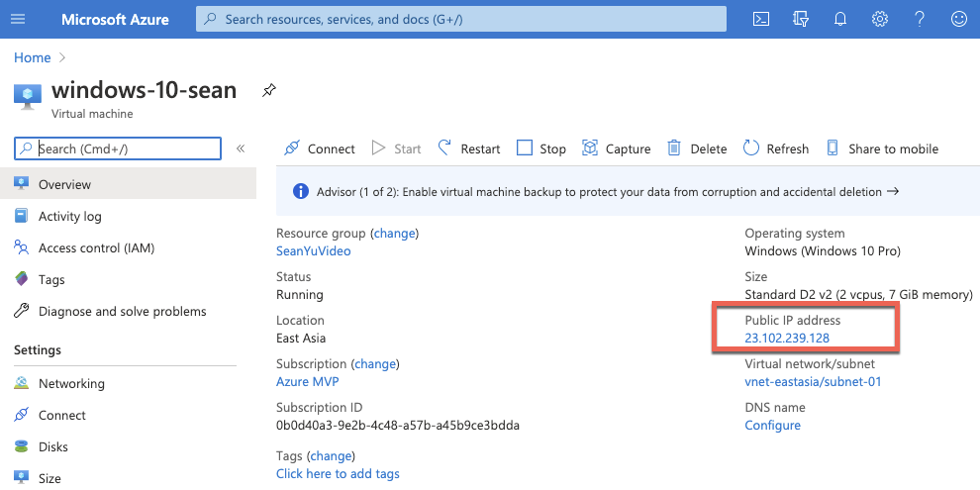This screenshot has height=490, width=980.
Task: Send feedback via the smiley icon
Action: pyautogui.click(x=958, y=19)
